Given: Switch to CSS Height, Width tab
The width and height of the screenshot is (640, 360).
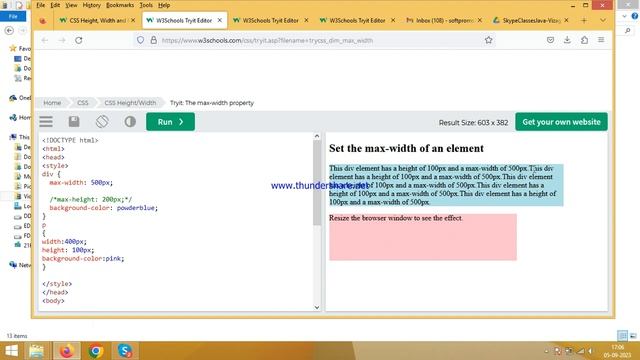Looking at the screenshot, I should click(97, 20).
